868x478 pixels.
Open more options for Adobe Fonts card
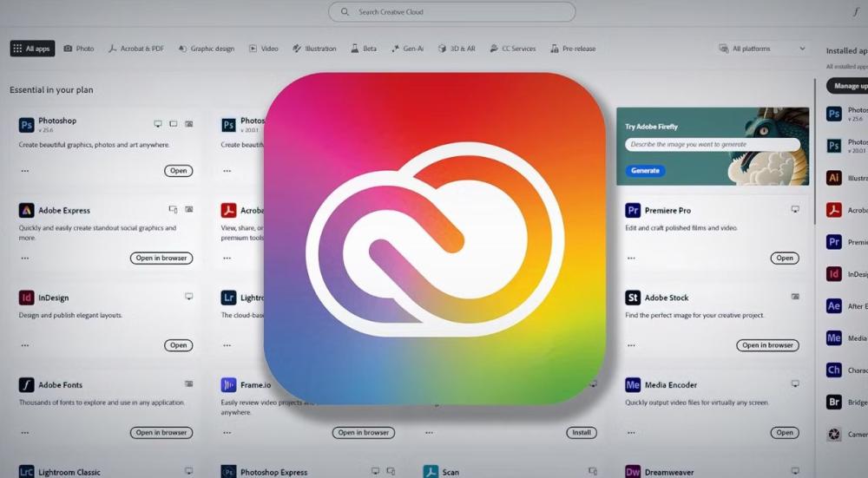click(25, 433)
